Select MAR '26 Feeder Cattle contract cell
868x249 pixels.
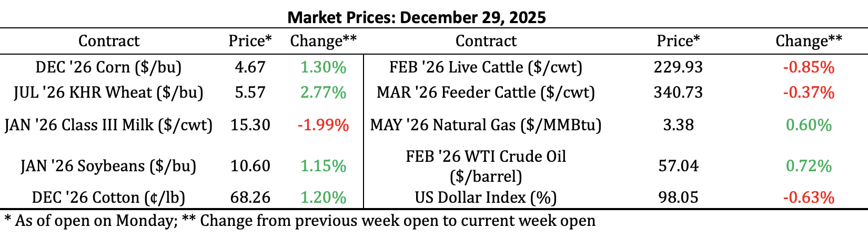tap(486, 92)
